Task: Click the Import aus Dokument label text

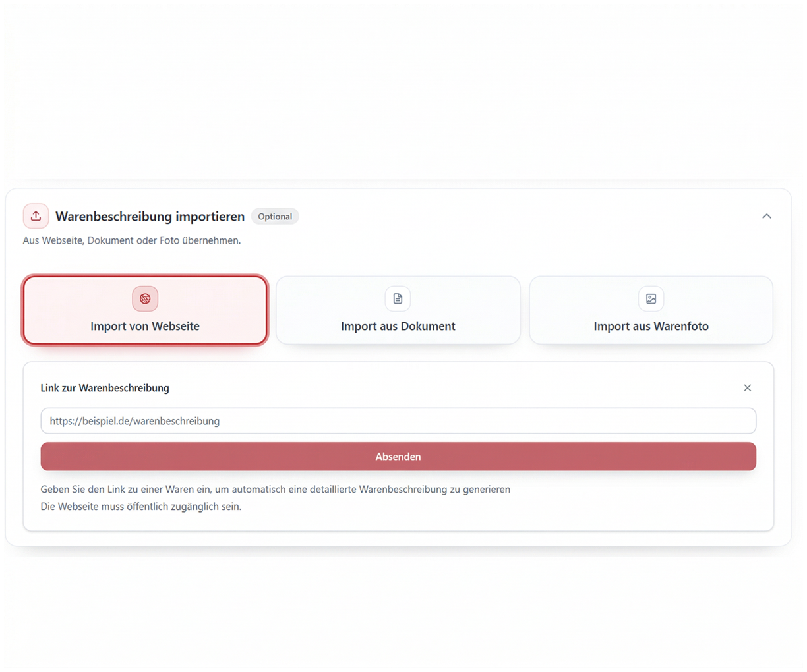Action: point(398,326)
